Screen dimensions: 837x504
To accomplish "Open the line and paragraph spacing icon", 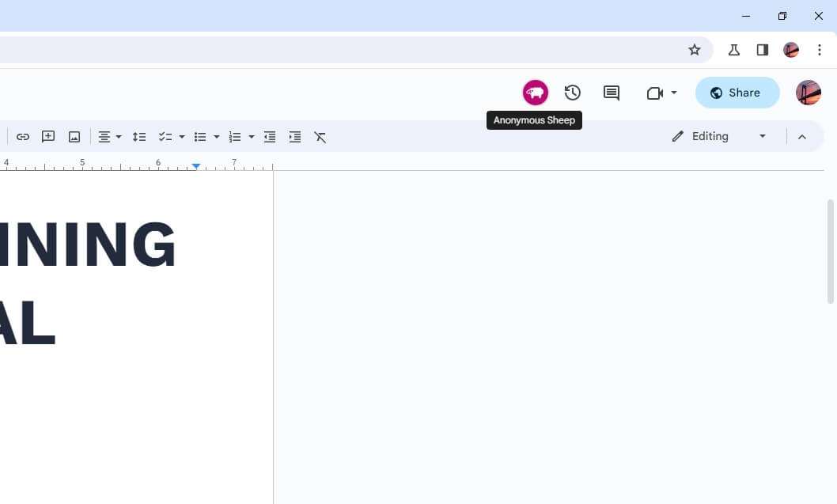I will [140, 136].
